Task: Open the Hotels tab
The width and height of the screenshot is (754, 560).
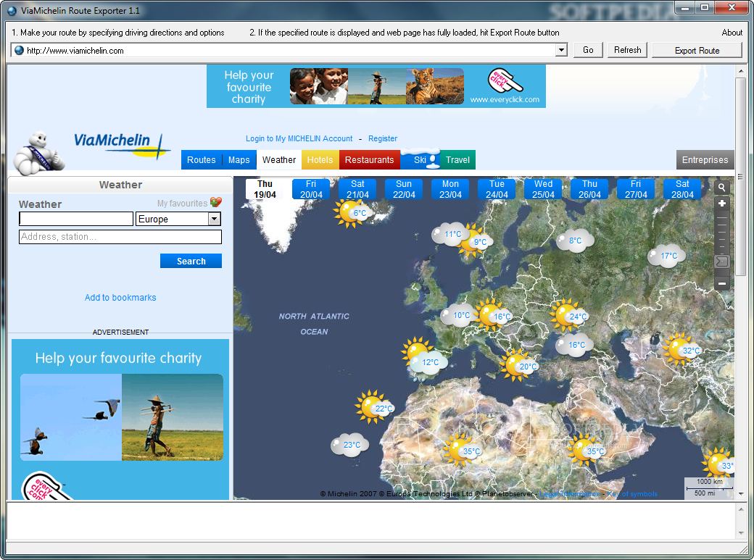Action: coord(320,160)
